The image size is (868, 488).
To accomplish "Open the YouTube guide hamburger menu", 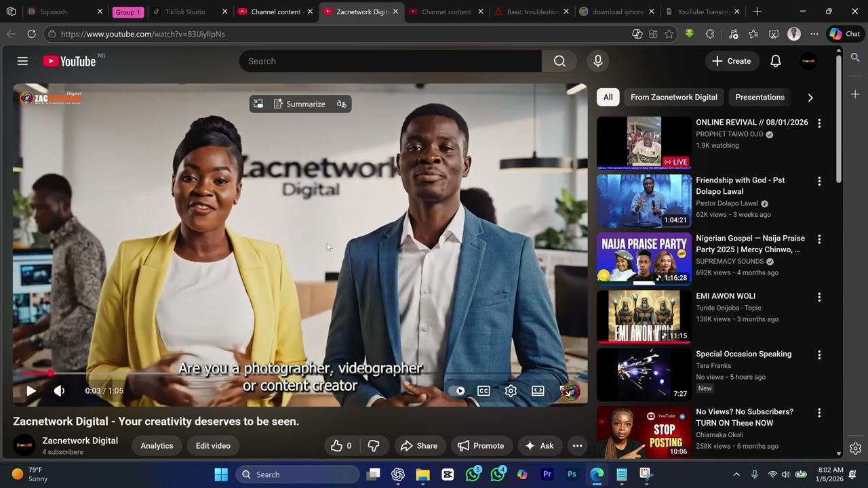I will tap(22, 61).
